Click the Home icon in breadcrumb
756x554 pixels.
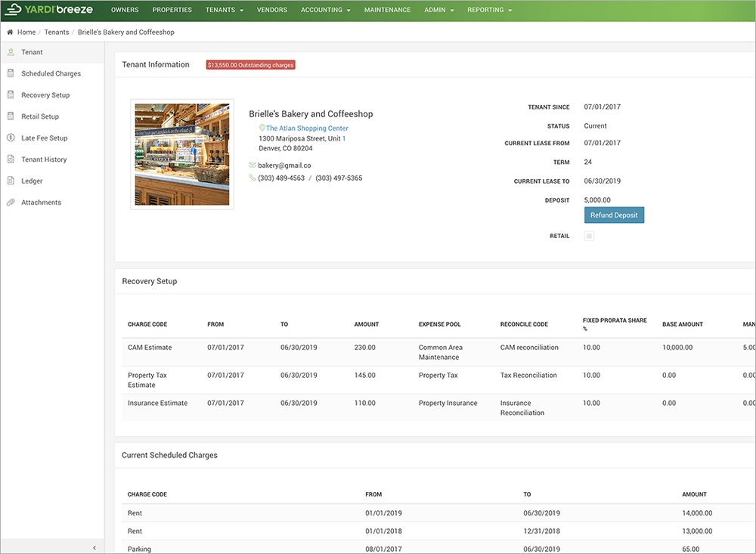coord(10,32)
